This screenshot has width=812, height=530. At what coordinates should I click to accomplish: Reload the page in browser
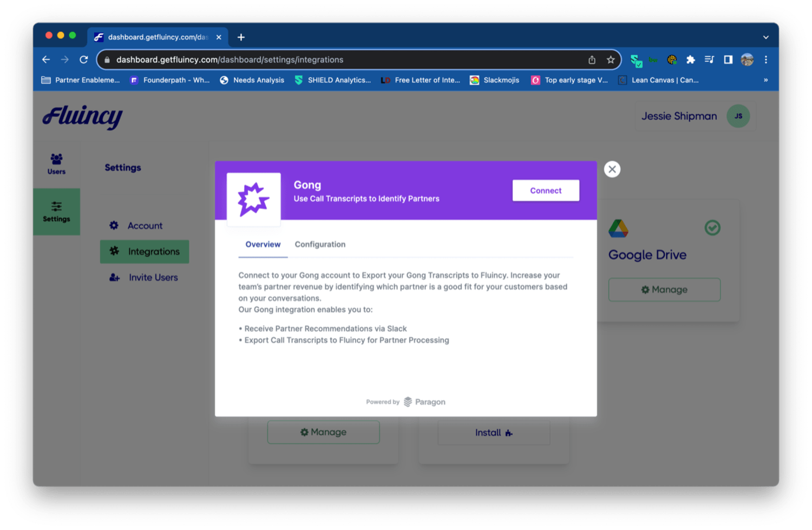(84, 60)
